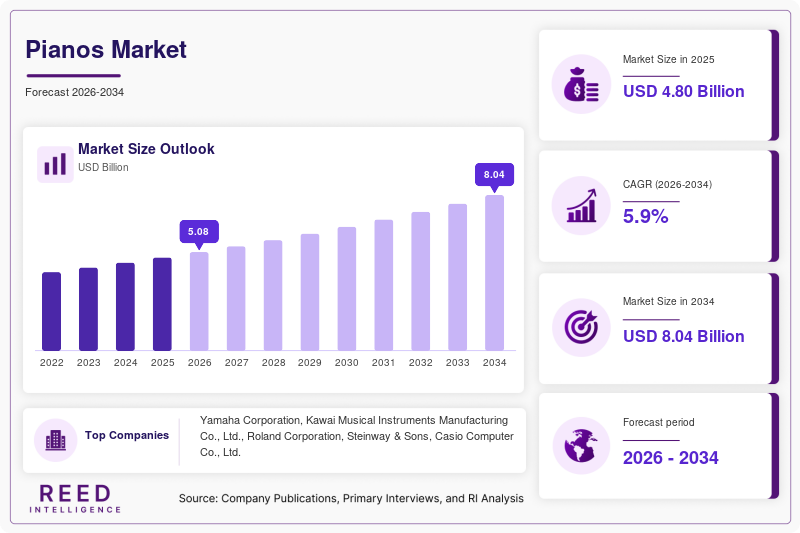Click the Market Size Outlook heading

coord(146,149)
